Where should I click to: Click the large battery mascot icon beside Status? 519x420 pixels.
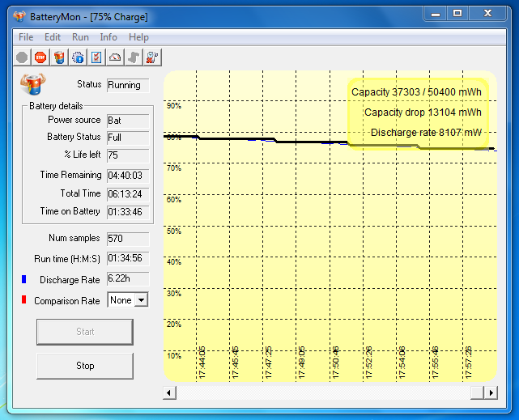pyautogui.click(x=32, y=84)
